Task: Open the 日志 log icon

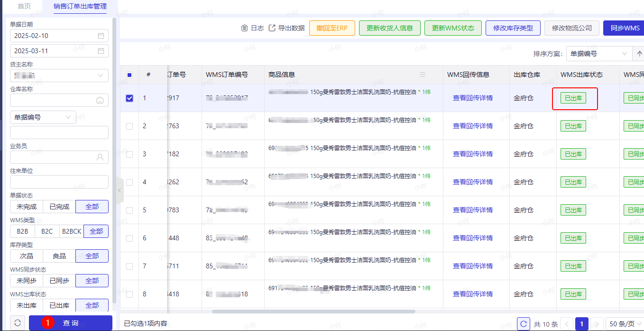Action: pos(245,28)
